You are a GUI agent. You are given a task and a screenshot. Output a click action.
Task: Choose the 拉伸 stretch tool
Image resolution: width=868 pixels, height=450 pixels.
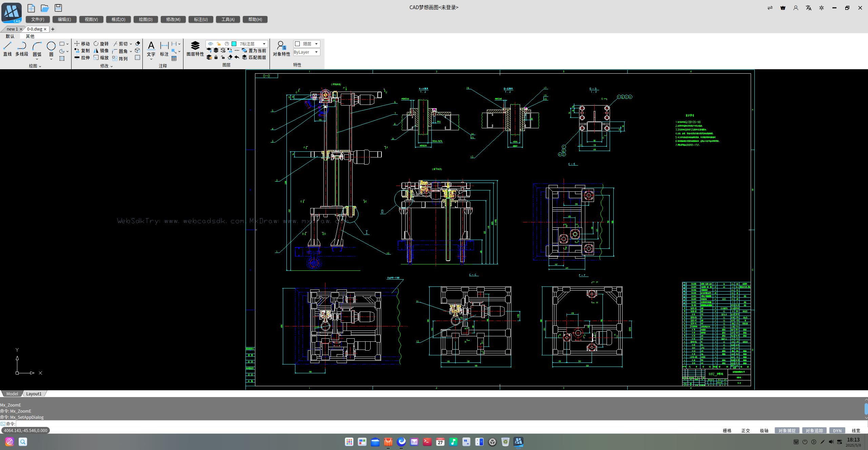click(x=82, y=58)
